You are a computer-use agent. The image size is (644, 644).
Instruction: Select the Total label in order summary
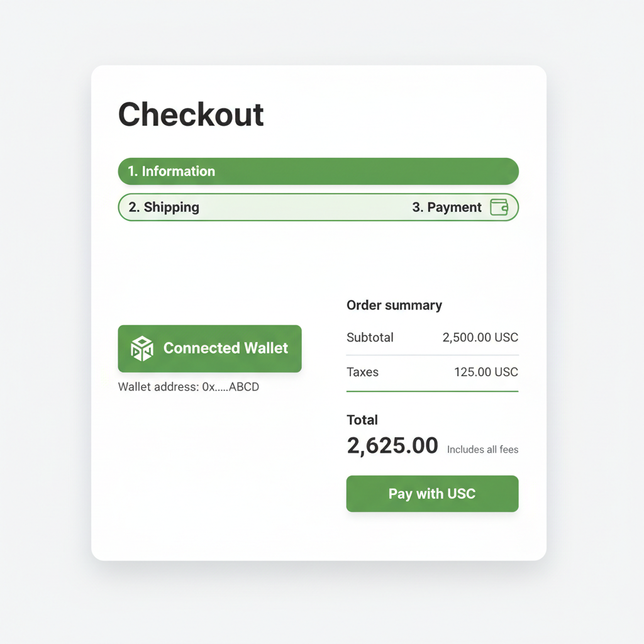tap(362, 420)
